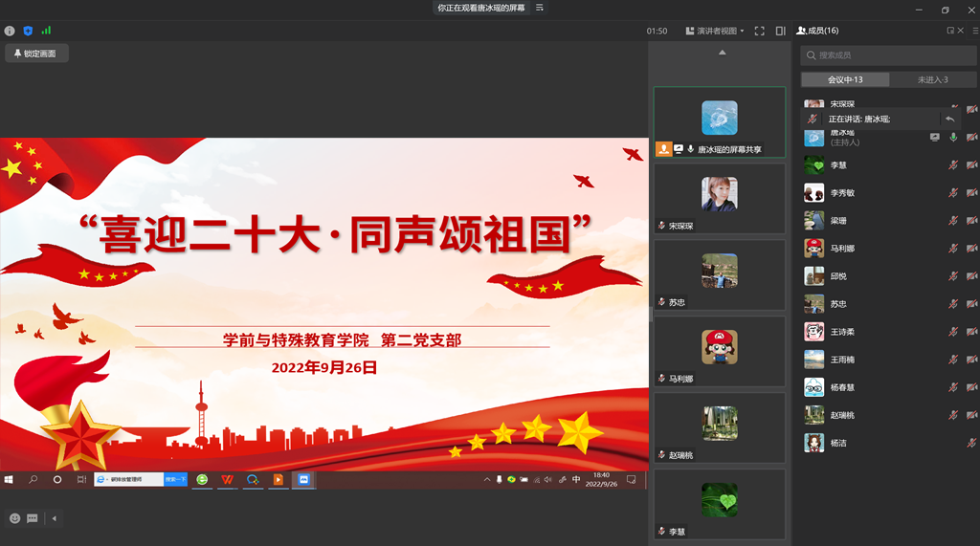Open the 演讲者视图 view dropdown
The image size is (980, 546).
pyautogui.click(x=715, y=31)
